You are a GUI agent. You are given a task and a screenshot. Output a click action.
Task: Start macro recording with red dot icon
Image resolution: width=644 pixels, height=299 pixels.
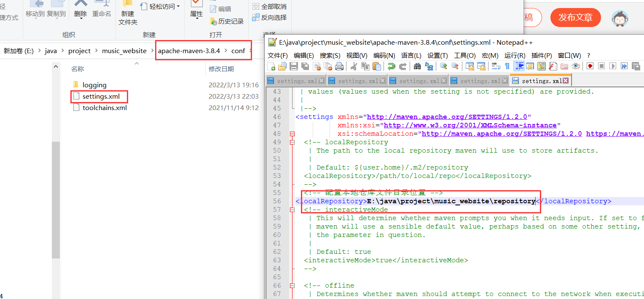(x=590, y=66)
